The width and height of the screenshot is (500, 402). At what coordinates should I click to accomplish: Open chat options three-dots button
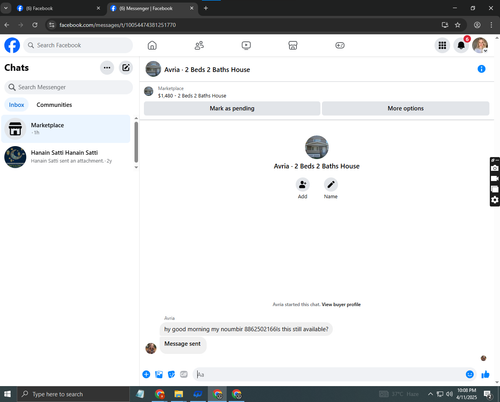coord(107,68)
